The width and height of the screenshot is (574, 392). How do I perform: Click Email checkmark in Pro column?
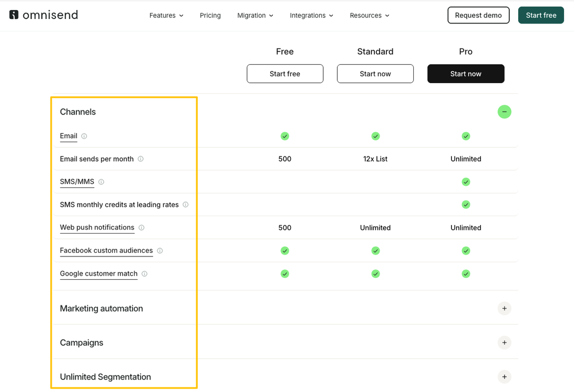[466, 136]
